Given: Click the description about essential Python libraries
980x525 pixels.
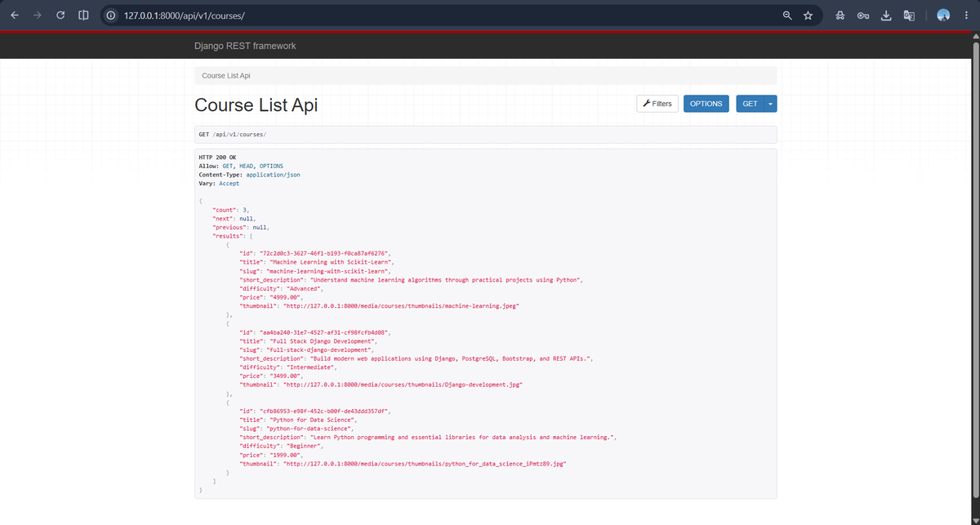Looking at the screenshot, I should 463,438.
